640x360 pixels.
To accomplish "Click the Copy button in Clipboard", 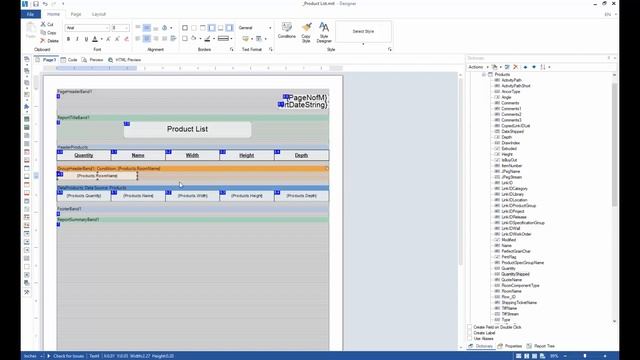I will click(49, 33).
